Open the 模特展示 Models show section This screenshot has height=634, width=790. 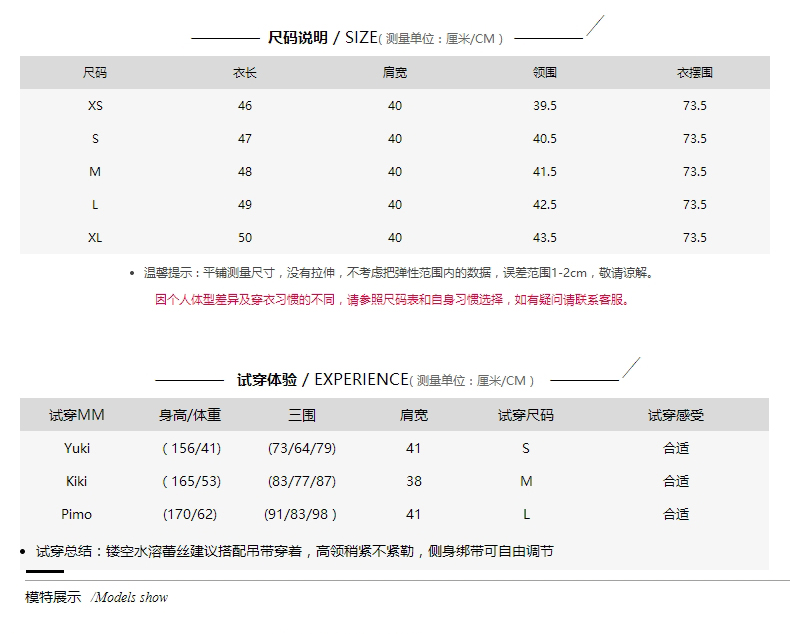pos(96,597)
